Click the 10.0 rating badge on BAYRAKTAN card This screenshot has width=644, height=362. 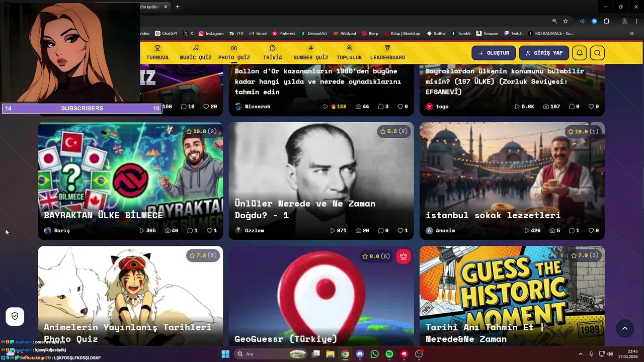(x=201, y=131)
